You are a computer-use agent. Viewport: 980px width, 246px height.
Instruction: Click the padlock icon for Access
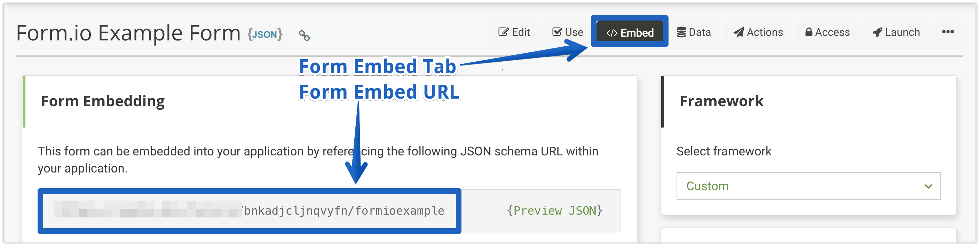click(808, 32)
